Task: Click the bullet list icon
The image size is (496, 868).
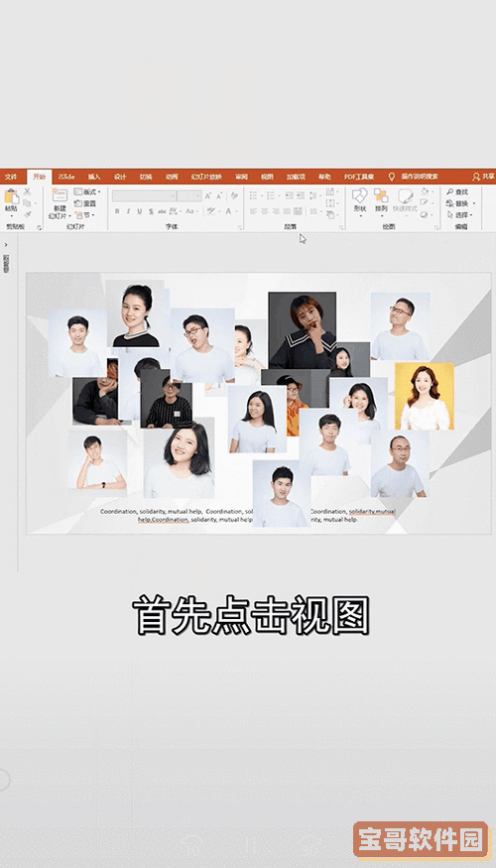Action: (255, 194)
